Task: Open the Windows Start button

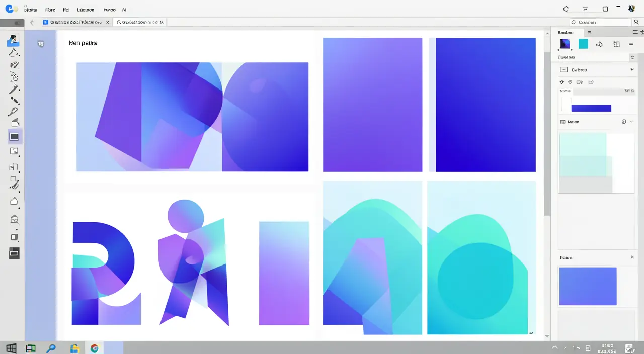Action: [11, 348]
